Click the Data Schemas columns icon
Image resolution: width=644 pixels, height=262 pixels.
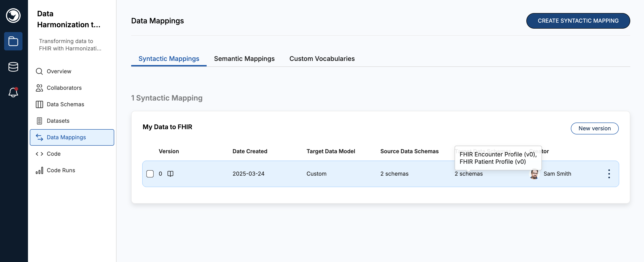(x=39, y=104)
